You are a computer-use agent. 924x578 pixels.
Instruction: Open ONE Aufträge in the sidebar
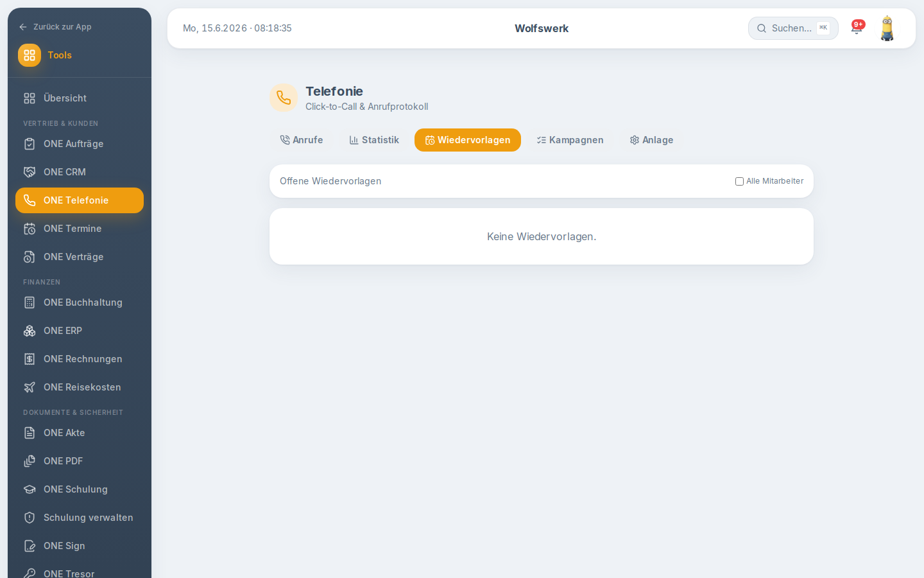click(x=80, y=144)
